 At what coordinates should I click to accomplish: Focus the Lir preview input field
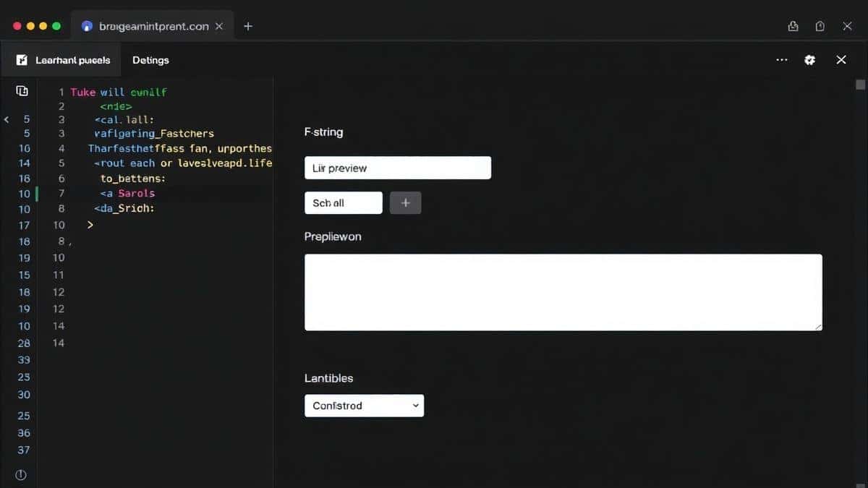pos(398,168)
